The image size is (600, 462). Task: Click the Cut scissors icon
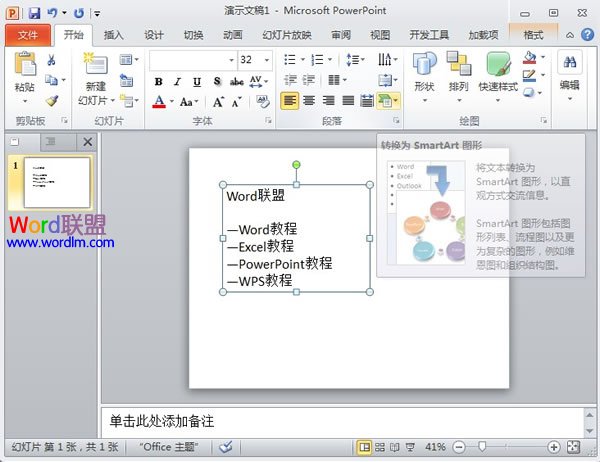(51, 59)
